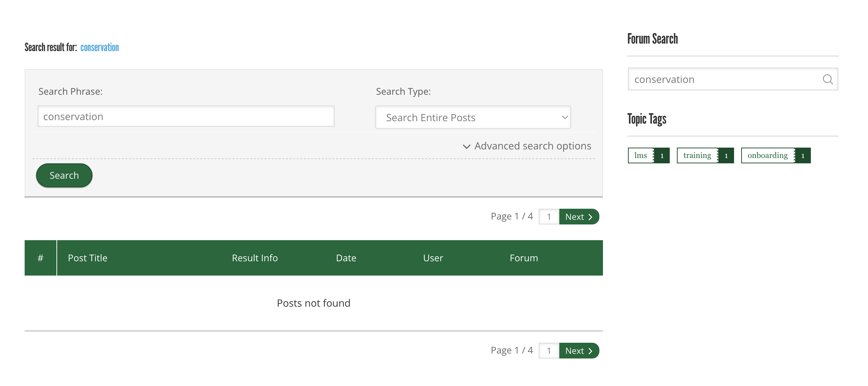
Task: Click the Date column header
Action: click(346, 258)
